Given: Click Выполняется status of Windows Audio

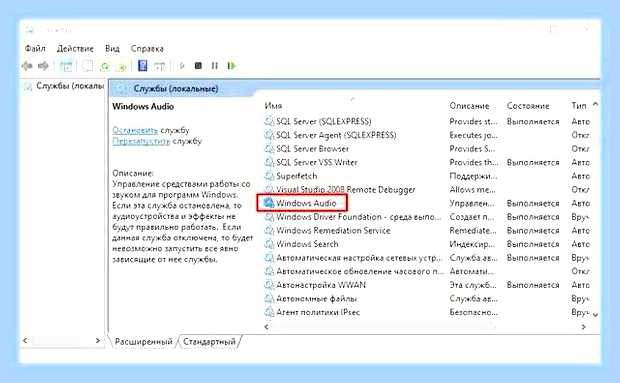Looking at the screenshot, I should 533,204.
